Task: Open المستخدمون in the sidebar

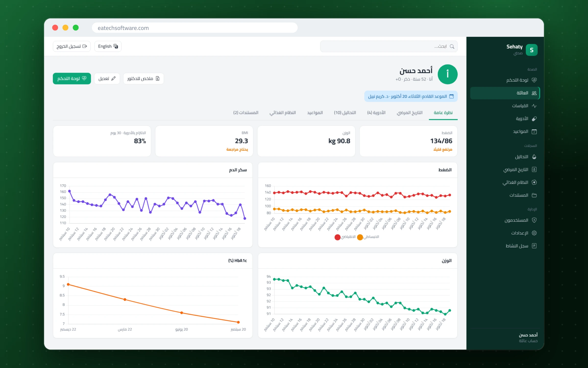Action: pos(505,220)
